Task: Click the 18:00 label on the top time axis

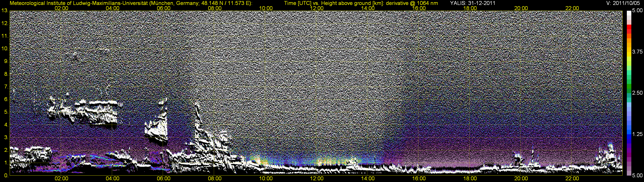Action: (470, 8)
